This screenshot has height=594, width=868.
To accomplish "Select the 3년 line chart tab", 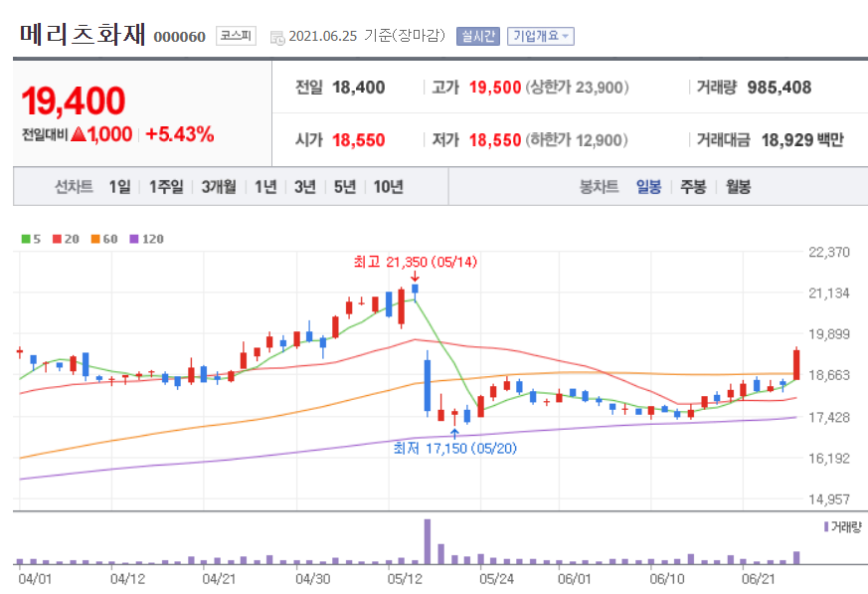I will (x=304, y=187).
